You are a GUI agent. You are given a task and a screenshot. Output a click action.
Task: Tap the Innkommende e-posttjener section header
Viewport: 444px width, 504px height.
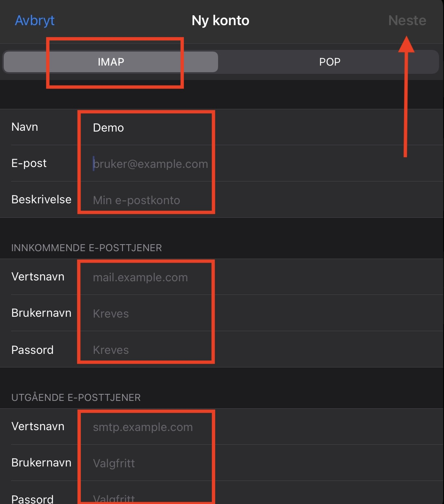tap(87, 248)
